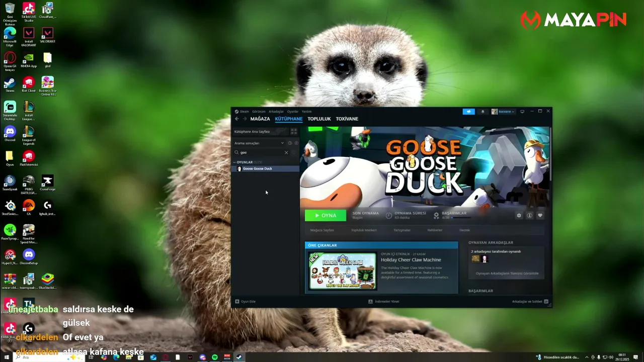This screenshot has width=644, height=362.
Task: Click the ready-to-play filter icon
Action: [296, 143]
